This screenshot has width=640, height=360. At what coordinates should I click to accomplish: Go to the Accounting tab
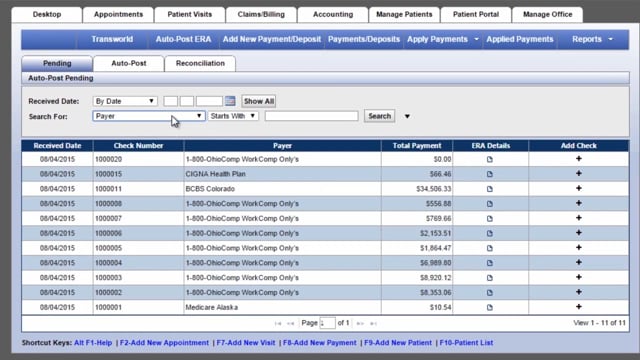333,14
